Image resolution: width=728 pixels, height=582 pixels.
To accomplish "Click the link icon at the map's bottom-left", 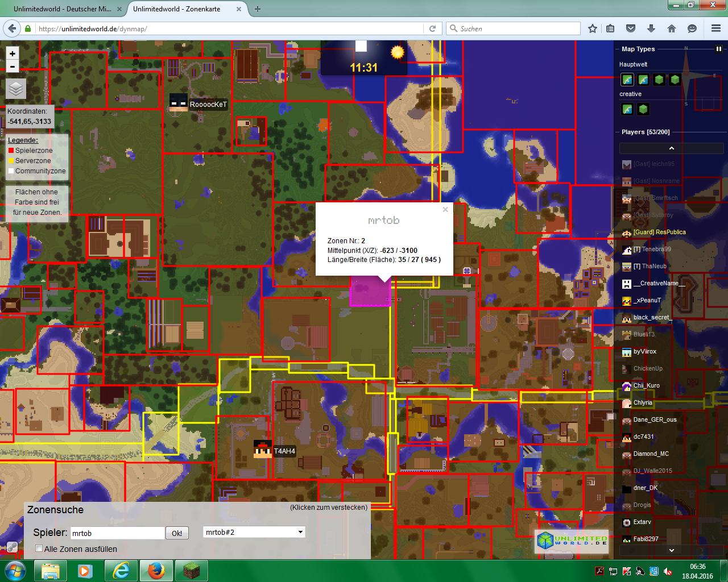I will click(x=12, y=547).
